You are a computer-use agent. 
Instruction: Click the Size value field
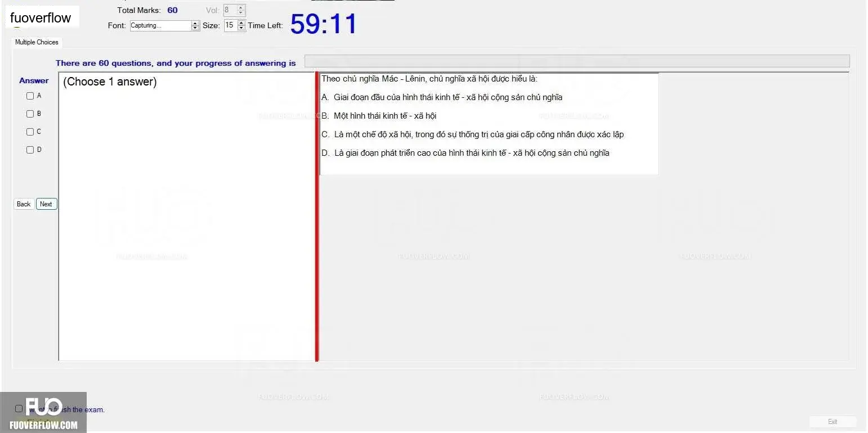[230, 25]
